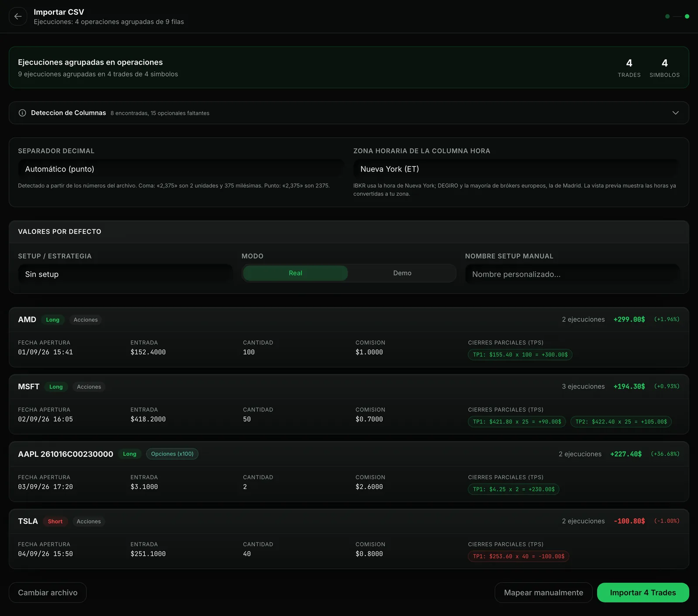This screenshot has width=698, height=616.
Task: Open the Zona Horaria Nueva York dropdown
Action: [516, 169]
